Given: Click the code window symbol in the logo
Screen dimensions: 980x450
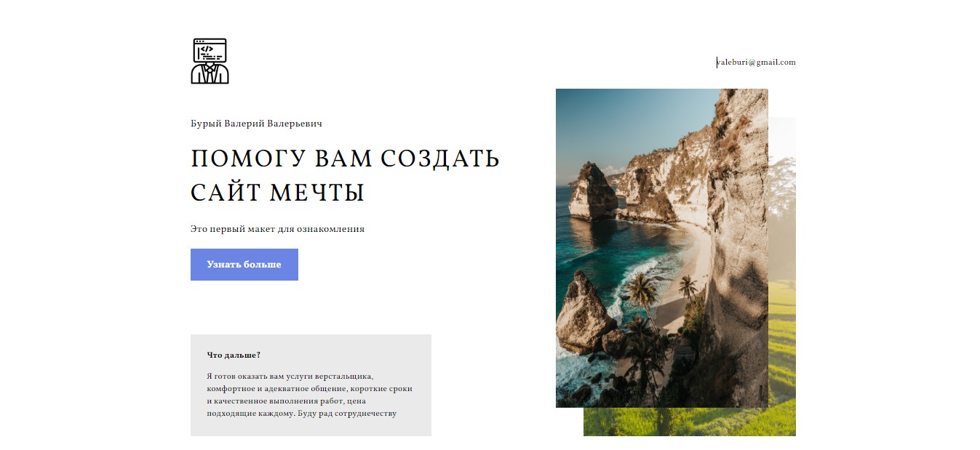Looking at the screenshot, I should [210, 50].
